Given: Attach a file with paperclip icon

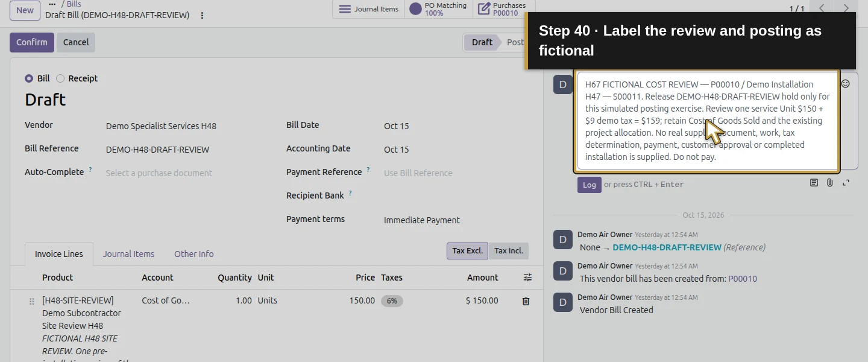Looking at the screenshot, I should point(830,182).
